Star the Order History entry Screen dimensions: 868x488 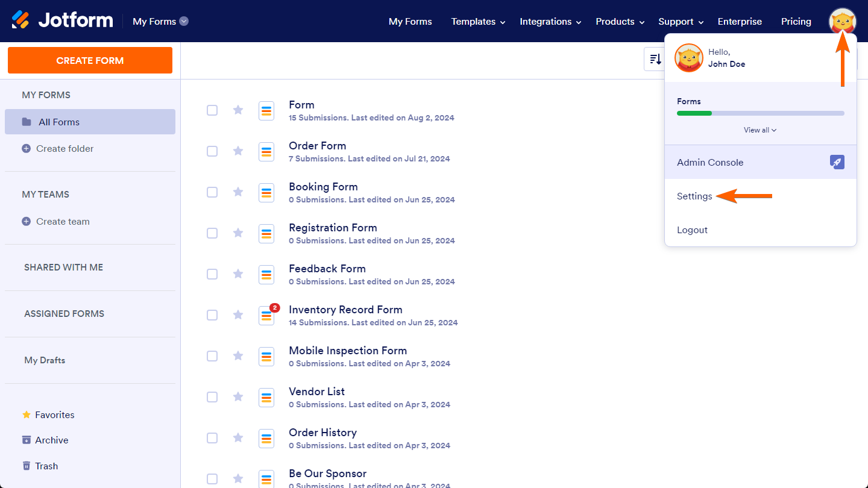point(238,437)
